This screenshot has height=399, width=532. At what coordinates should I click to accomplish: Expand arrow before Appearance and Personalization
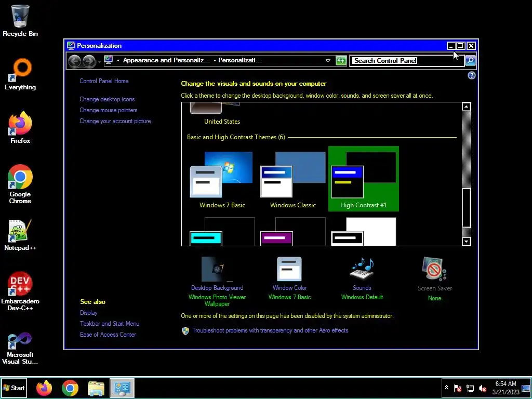point(118,60)
